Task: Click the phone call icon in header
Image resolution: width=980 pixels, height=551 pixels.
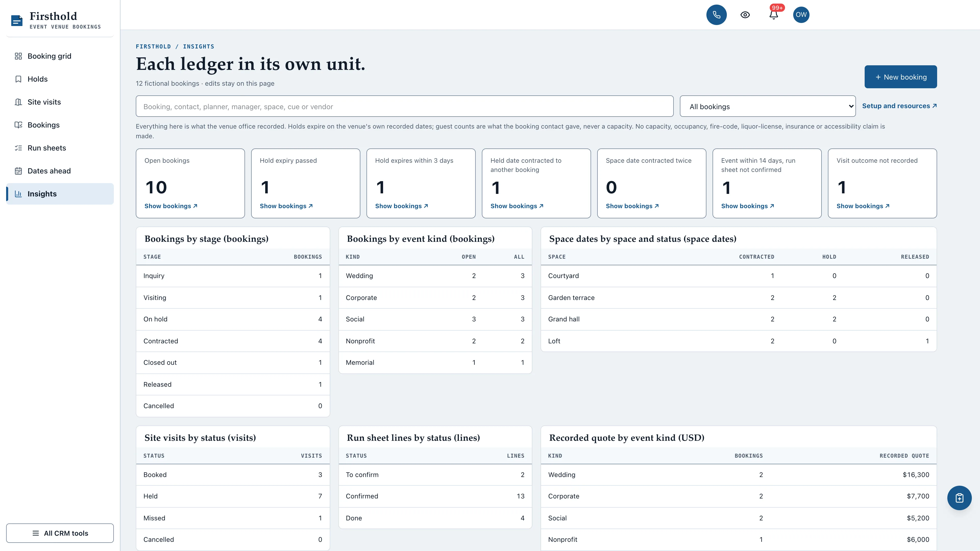Action: [x=716, y=15]
